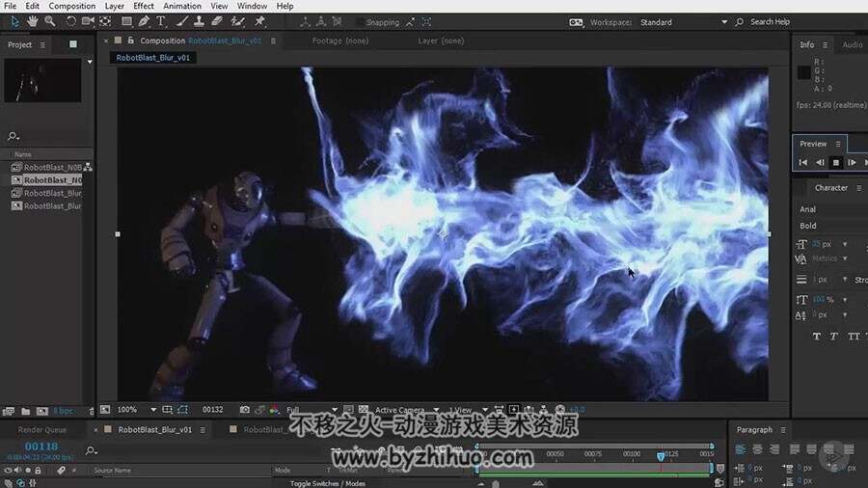Click Interpret Footage icon in Project panel

[9, 411]
